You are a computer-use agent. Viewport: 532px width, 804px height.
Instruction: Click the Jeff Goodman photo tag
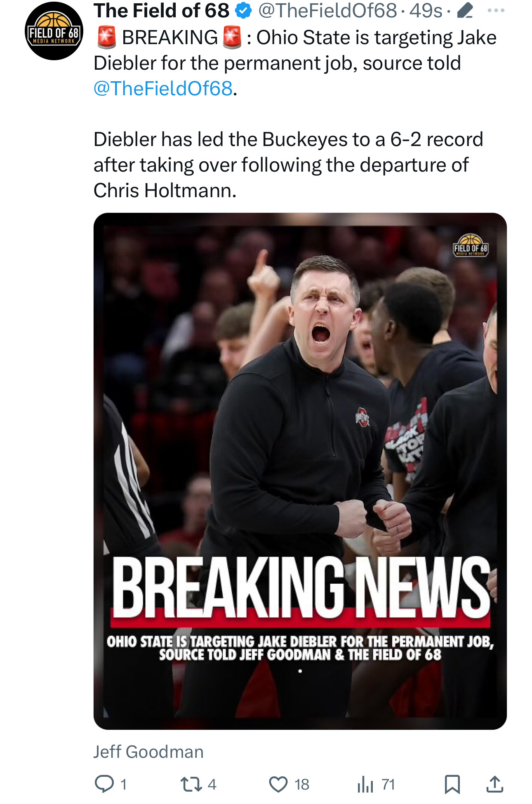click(x=148, y=752)
